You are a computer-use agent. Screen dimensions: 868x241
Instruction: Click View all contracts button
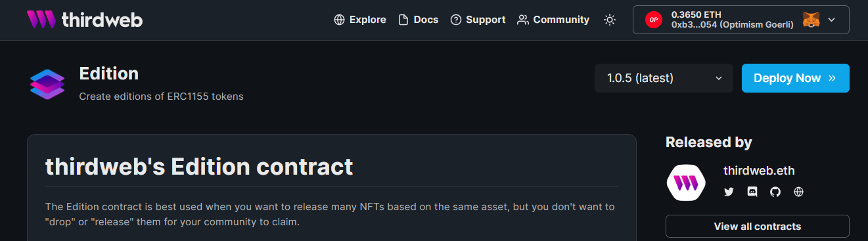pyautogui.click(x=758, y=226)
